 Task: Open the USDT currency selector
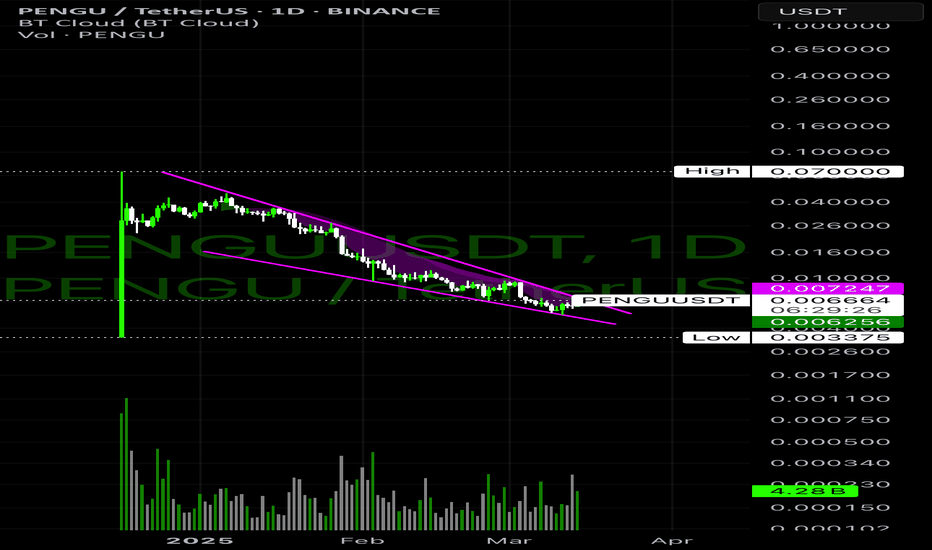click(x=840, y=12)
